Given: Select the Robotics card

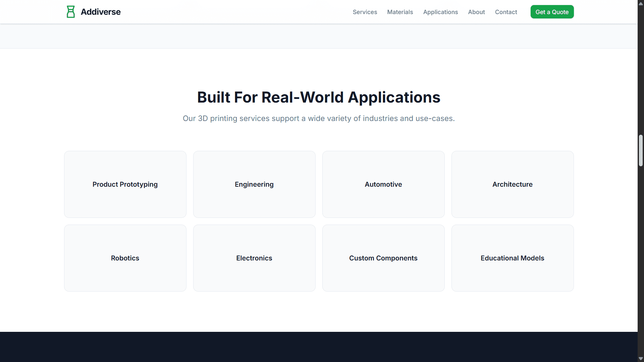Looking at the screenshot, I should point(125,258).
